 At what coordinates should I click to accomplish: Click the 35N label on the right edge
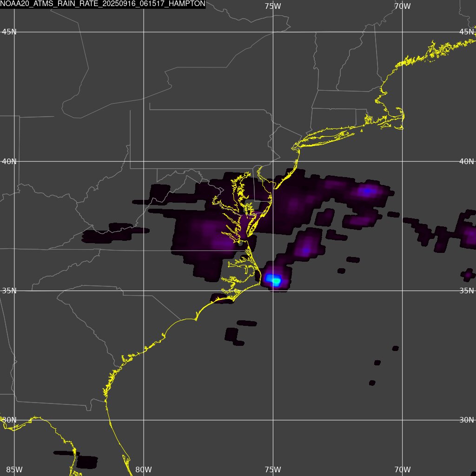[467, 291]
